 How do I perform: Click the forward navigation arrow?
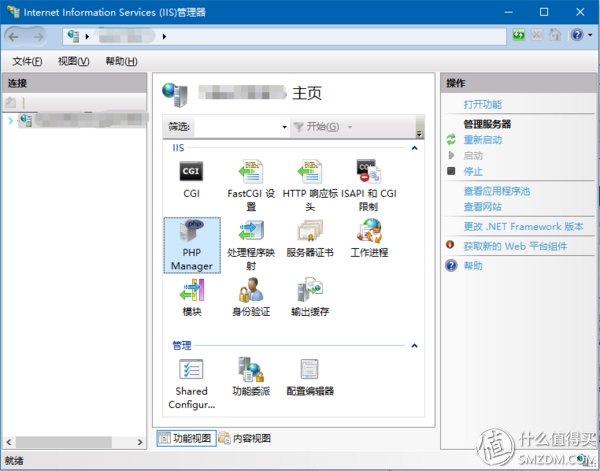point(38,37)
